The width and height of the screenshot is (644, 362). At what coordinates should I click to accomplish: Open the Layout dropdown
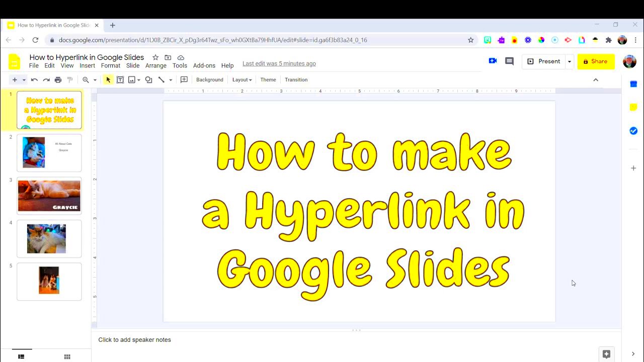242,79
